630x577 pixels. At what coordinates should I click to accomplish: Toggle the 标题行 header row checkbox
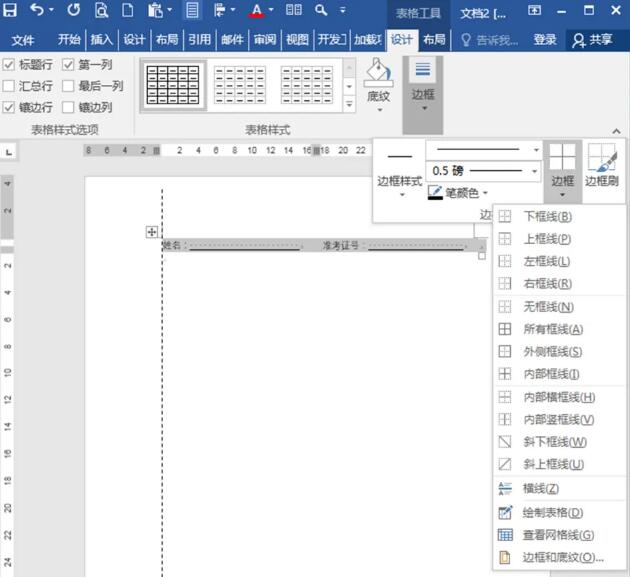pos(8,64)
